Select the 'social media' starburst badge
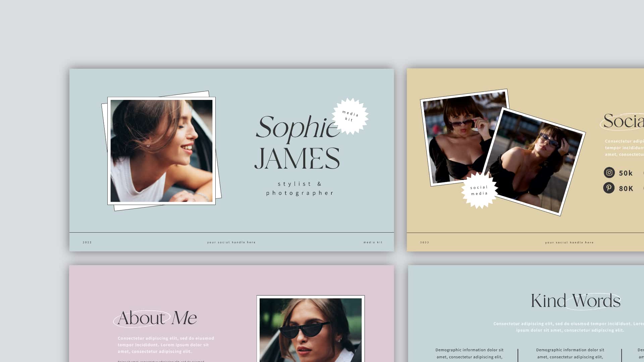 (479, 190)
